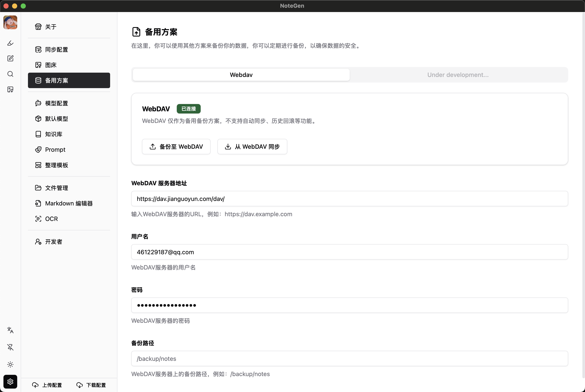The width and height of the screenshot is (585, 392).
Task: Click the 同步配置 database sync icon
Action: point(38,49)
